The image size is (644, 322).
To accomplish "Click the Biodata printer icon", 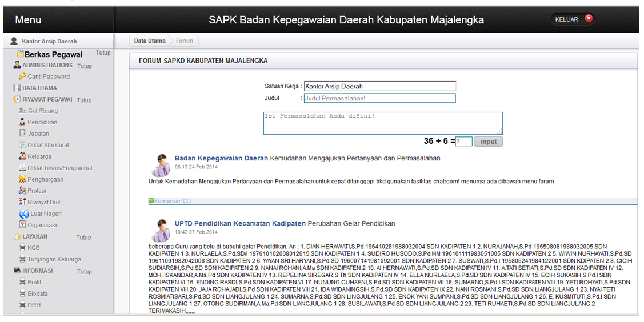I will (23, 293).
